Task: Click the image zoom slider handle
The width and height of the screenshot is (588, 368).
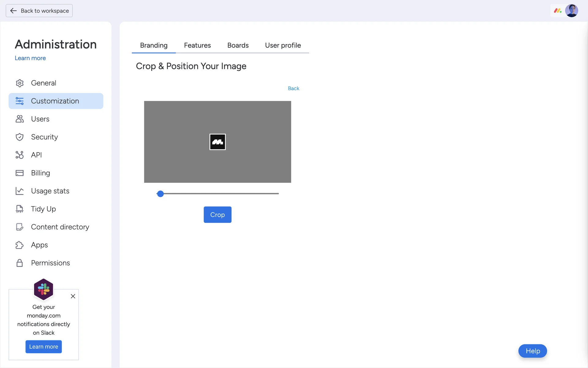Action: [x=160, y=194]
